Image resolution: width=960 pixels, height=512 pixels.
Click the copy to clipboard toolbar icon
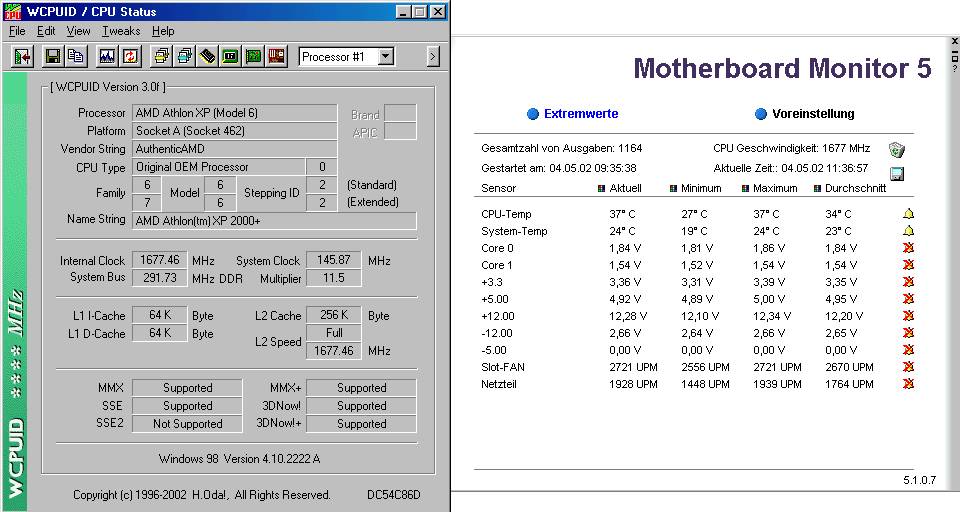[76, 57]
